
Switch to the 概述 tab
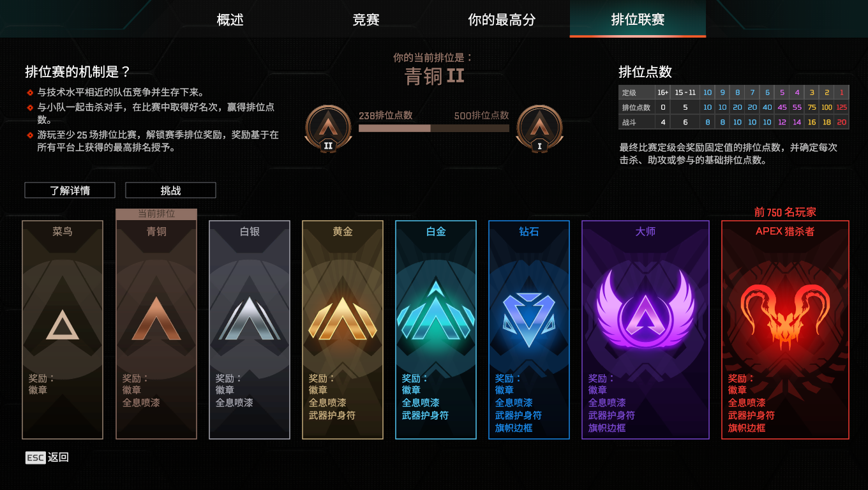tap(230, 19)
